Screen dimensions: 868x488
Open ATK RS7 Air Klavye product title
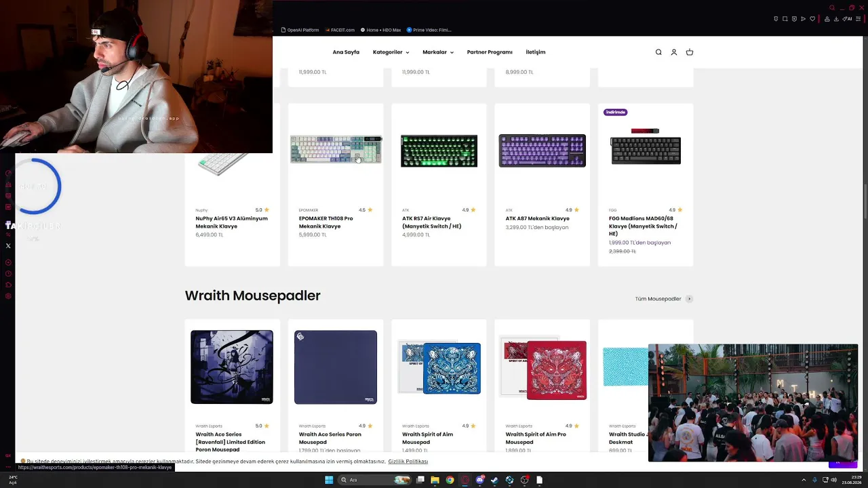tap(432, 222)
